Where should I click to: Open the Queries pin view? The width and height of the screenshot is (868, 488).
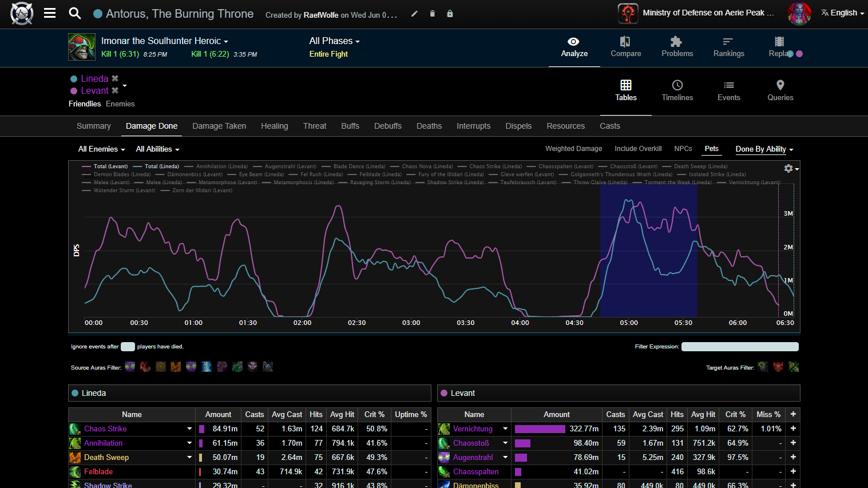pos(780,90)
